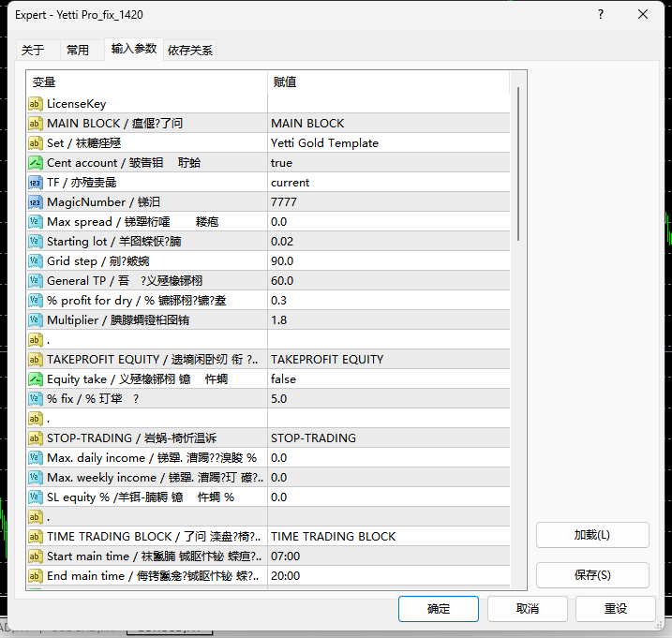Screen dimensions: 672x638
Task: Click the LicenseKey row icon
Action: pos(36,104)
